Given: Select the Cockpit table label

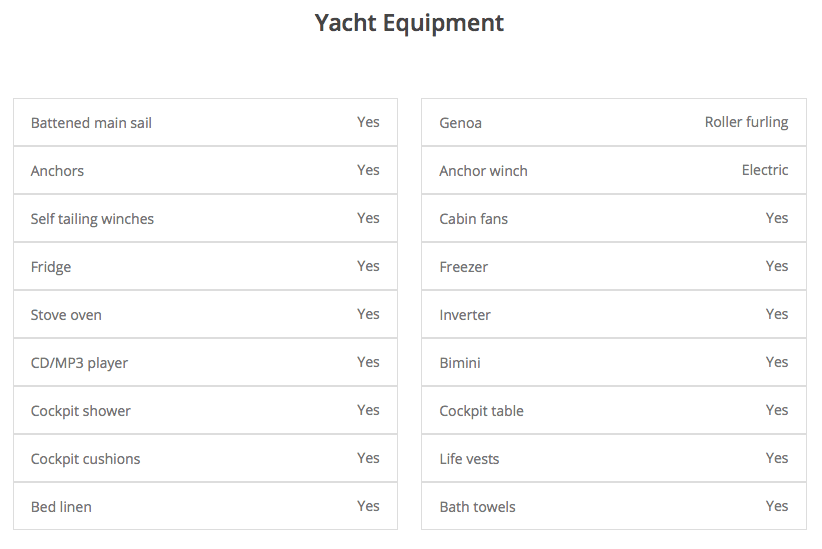Looking at the screenshot, I should [481, 411].
